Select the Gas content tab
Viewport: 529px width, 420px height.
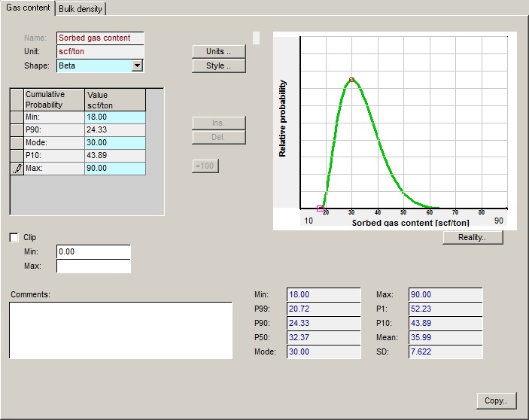coord(28,8)
